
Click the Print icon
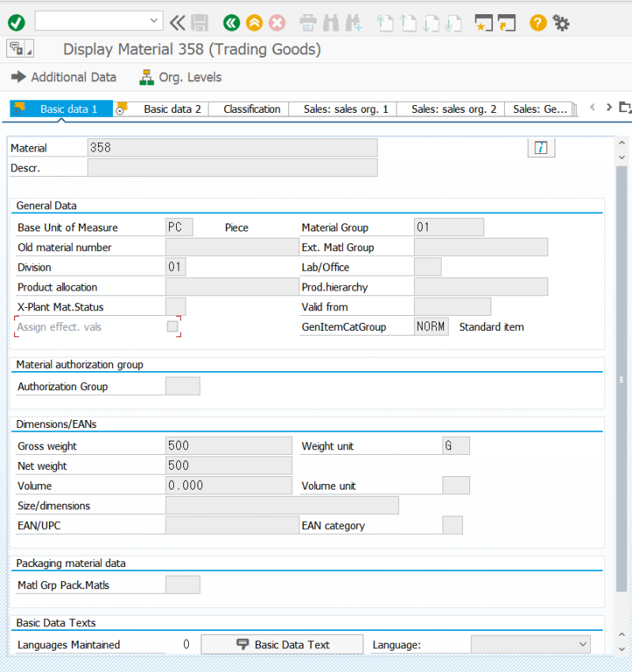tap(308, 23)
